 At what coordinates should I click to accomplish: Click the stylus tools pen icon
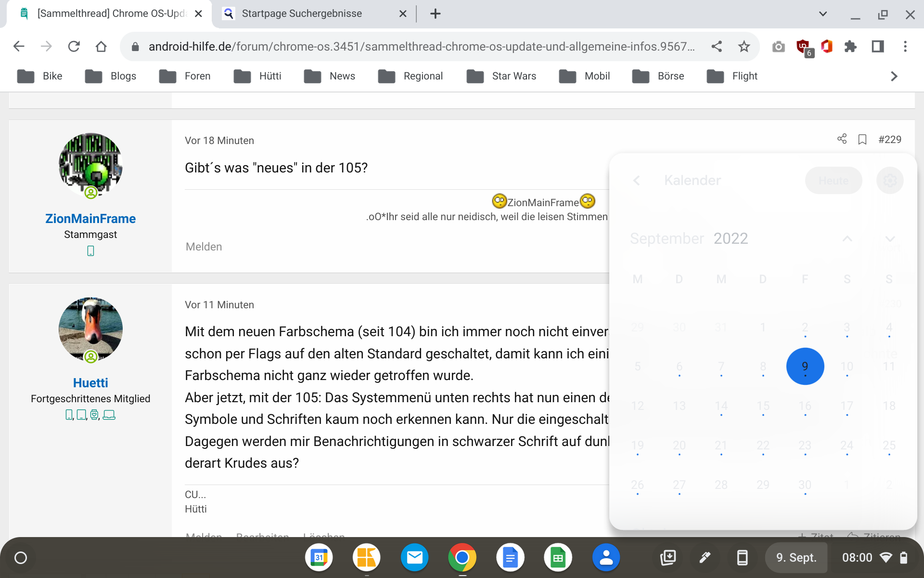pos(705,558)
